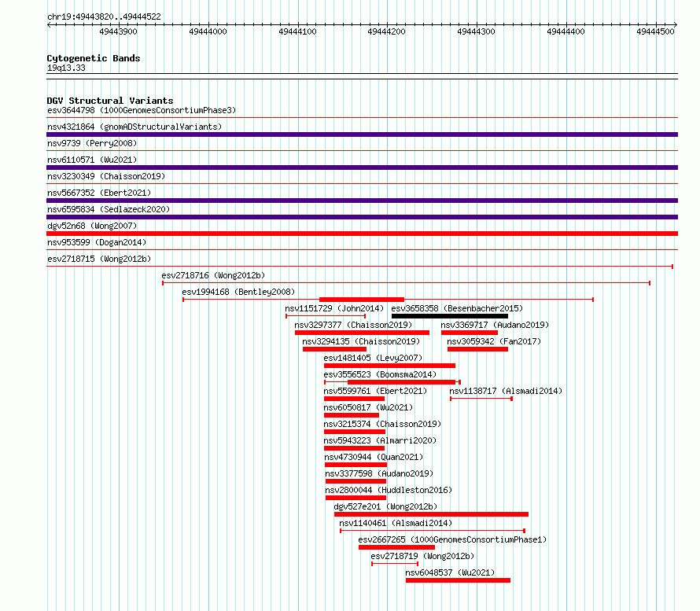Select the nsv3377598 (Audano2019) label
The height and width of the screenshot is (611, 700).
[x=379, y=473]
